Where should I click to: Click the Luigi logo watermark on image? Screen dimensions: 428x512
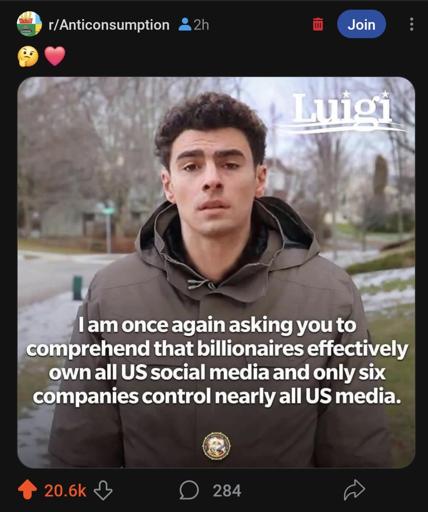coord(345,110)
